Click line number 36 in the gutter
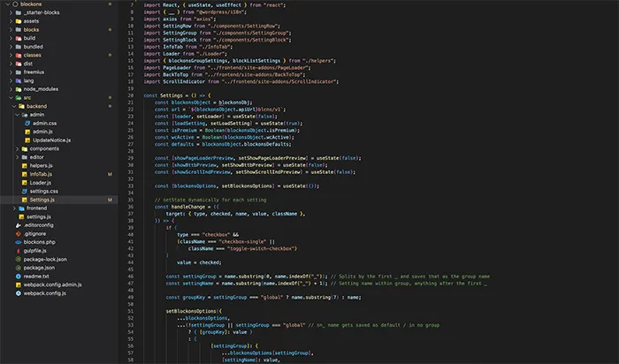Viewport: 619px width, 364px height. coord(131,207)
